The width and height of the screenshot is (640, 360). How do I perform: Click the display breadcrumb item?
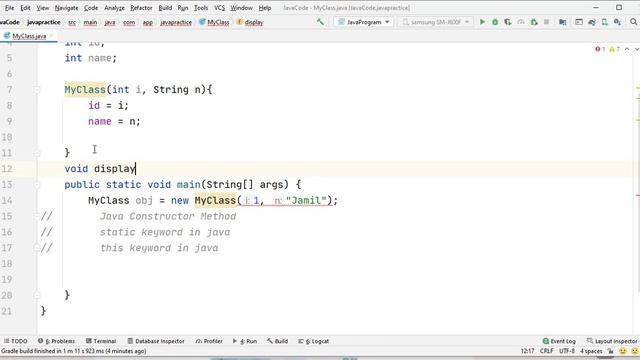click(x=250, y=22)
